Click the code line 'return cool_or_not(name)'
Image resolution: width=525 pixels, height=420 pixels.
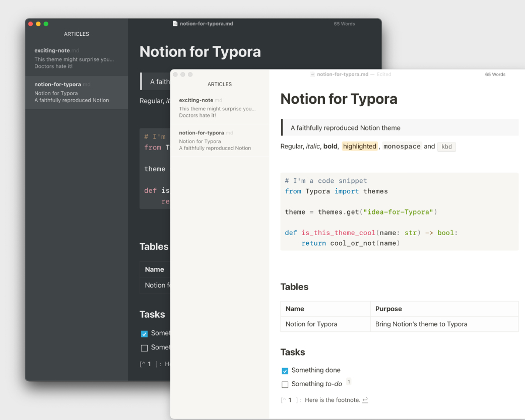tap(351, 243)
